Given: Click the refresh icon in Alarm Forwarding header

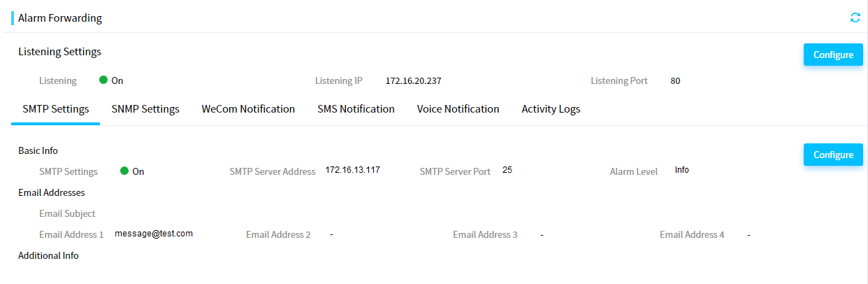Looking at the screenshot, I should [x=855, y=17].
